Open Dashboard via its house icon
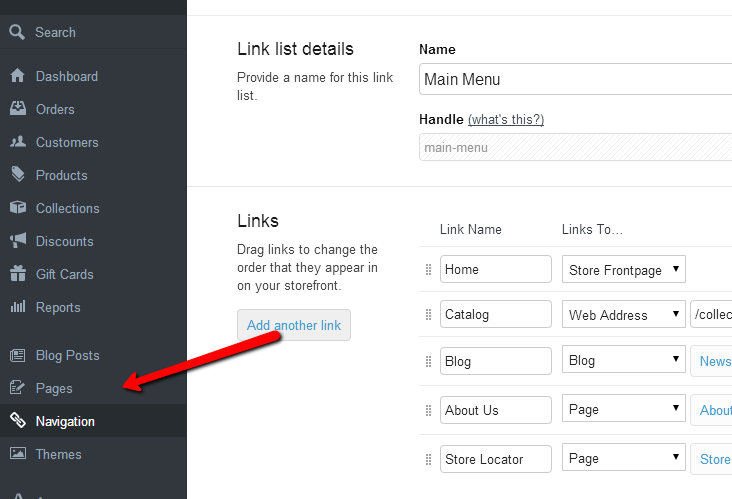Image resolution: width=732 pixels, height=499 pixels. (x=17, y=76)
